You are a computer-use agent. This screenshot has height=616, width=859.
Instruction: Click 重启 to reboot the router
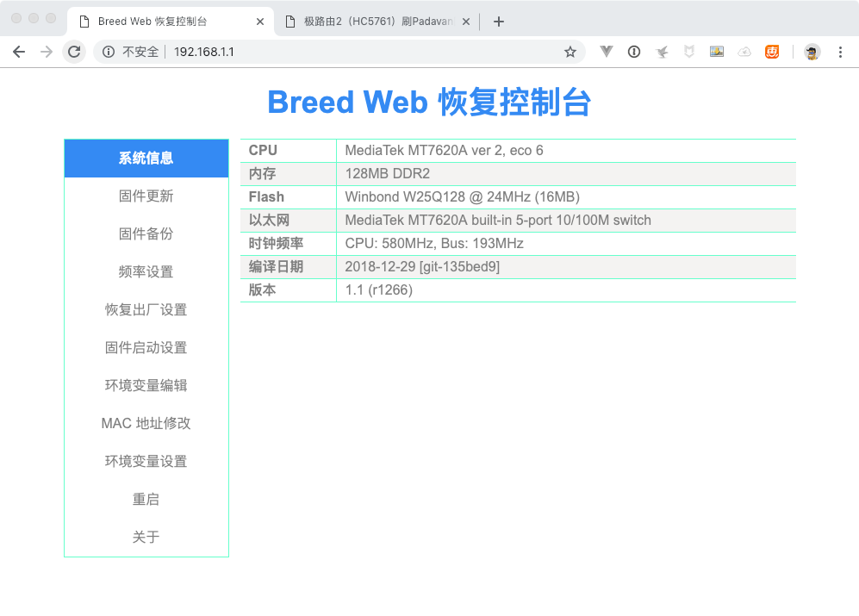(x=146, y=499)
